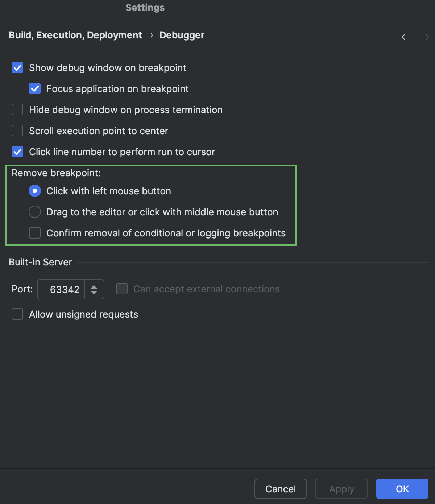Click the Debugger breadcrumb item

[182, 35]
